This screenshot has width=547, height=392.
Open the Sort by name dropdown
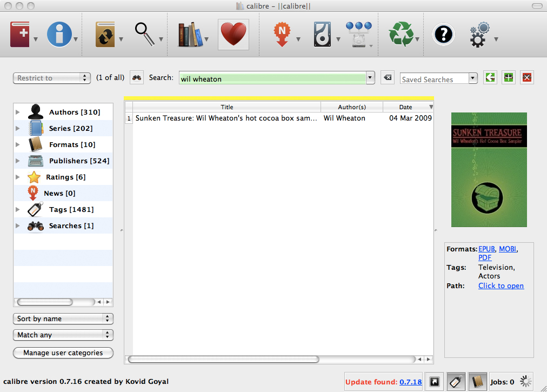point(63,319)
